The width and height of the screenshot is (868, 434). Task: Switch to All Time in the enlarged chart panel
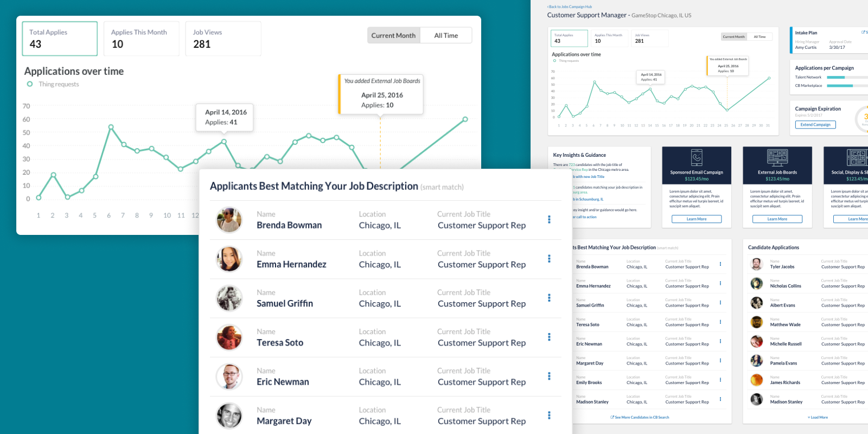446,36
